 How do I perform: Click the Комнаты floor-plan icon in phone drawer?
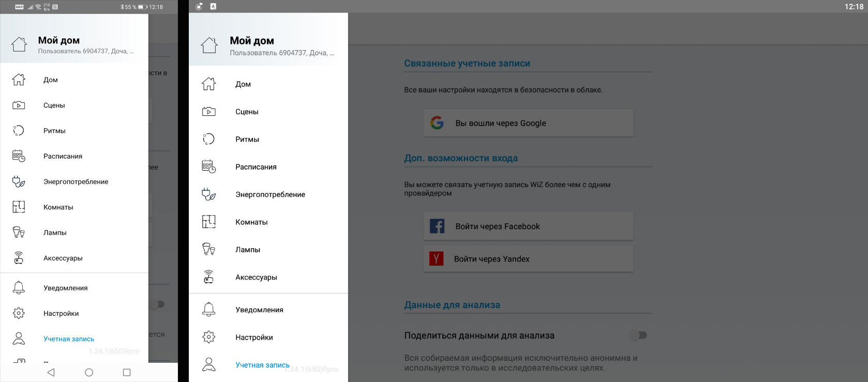click(19, 207)
